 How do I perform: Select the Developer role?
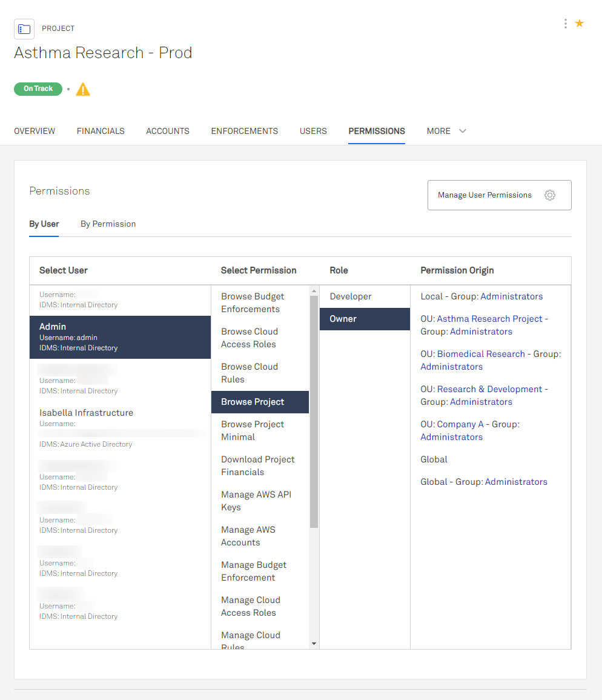(365, 296)
